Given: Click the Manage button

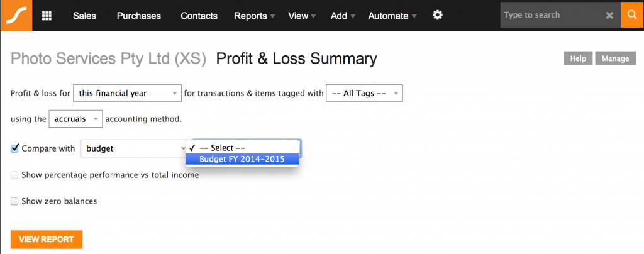Looking at the screenshot, I should (x=615, y=58).
